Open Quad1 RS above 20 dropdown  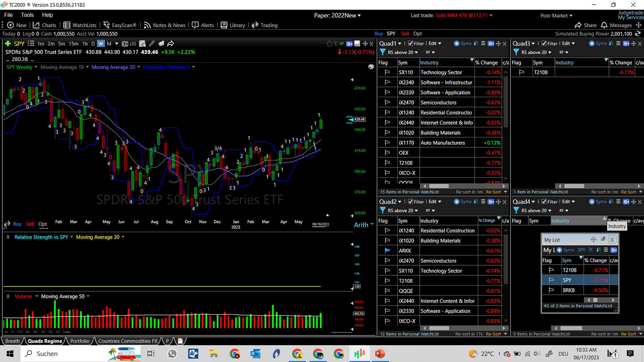pos(402,52)
